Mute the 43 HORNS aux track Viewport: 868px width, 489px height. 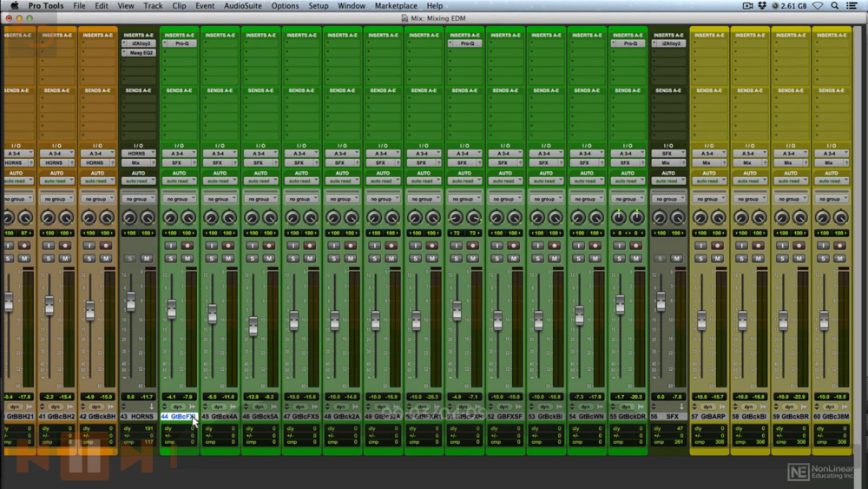[x=146, y=258]
